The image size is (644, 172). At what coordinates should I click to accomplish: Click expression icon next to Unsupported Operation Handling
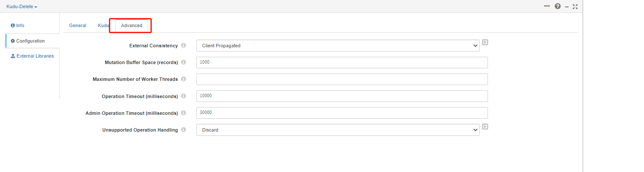(x=485, y=126)
